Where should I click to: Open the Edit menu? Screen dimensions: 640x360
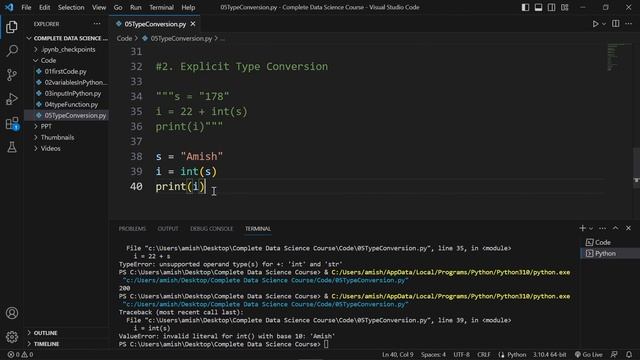click(44, 7)
